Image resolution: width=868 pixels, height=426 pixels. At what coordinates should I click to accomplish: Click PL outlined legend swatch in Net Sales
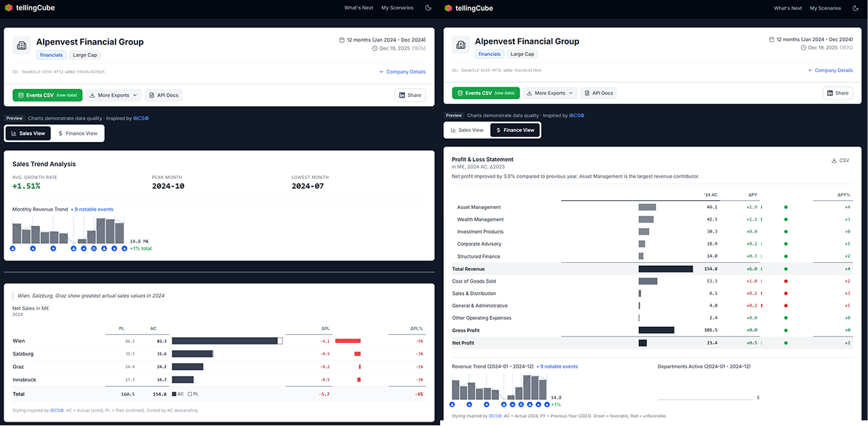(x=189, y=394)
